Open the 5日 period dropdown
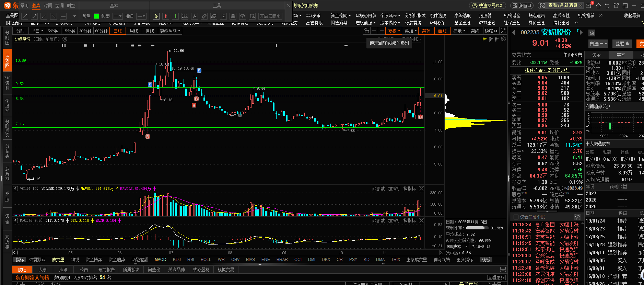This screenshot has height=285, width=644. 37,31
